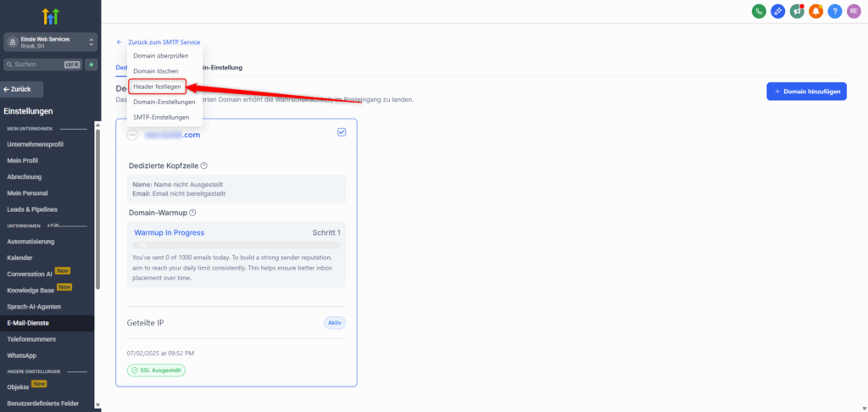Open Automatisierung in the sidebar
868x412 pixels.
tap(31, 242)
